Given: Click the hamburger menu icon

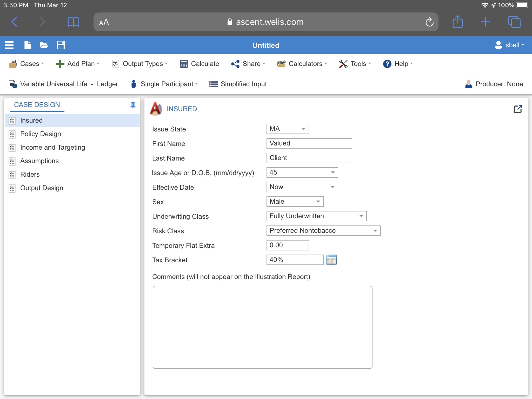Looking at the screenshot, I should coord(9,45).
